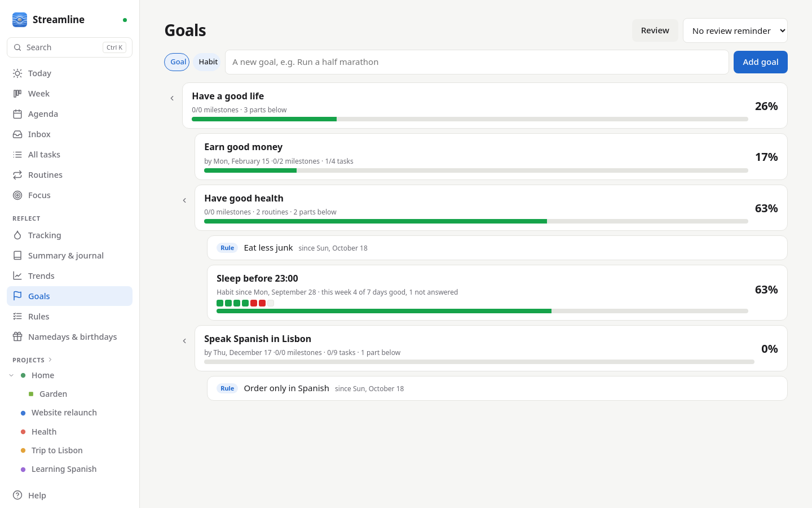Click the Eat less junk rule
The image size is (812, 508).
point(497,248)
